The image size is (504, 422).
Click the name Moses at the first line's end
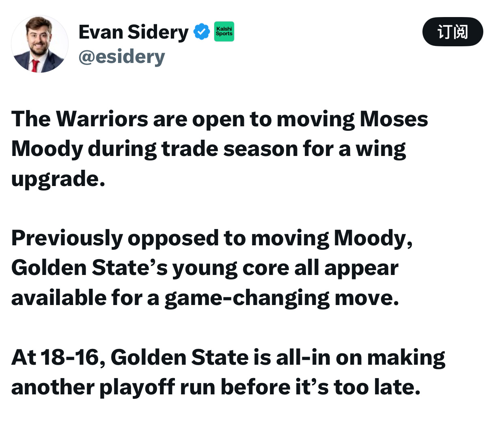(394, 119)
